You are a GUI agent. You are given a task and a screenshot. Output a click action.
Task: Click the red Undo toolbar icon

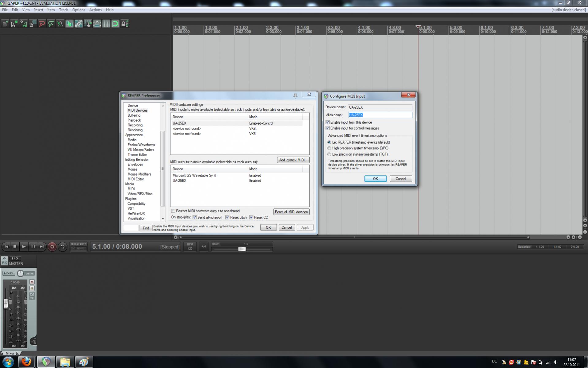[x=42, y=24]
